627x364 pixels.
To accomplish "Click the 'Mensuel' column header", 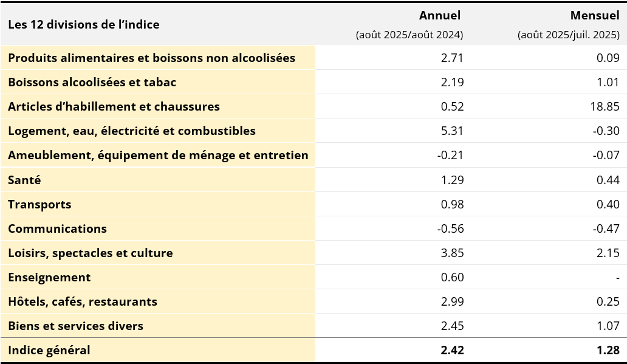I will (x=594, y=16).
